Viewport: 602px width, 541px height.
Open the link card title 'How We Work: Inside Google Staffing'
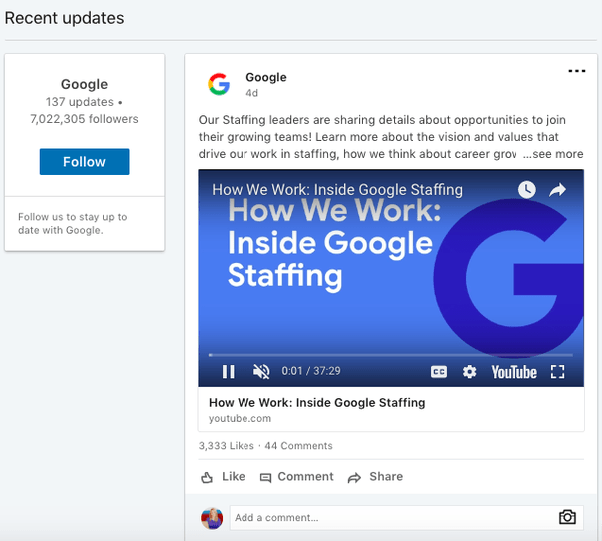[317, 402]
